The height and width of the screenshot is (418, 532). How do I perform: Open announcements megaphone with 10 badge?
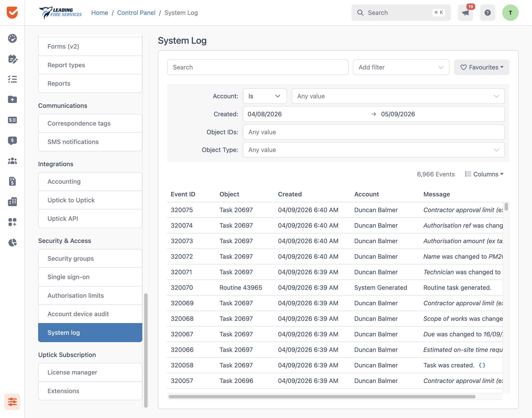465,12
